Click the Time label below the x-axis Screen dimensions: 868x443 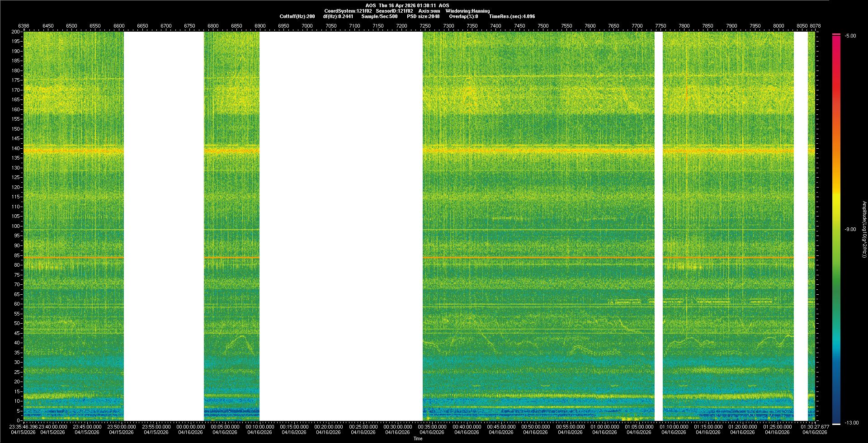coord(418,438)
